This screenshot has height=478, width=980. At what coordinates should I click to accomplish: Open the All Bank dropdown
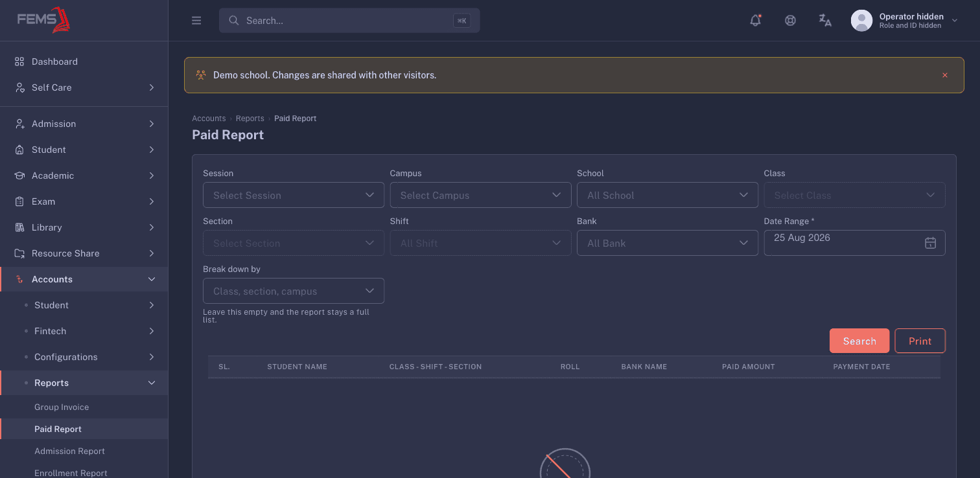click(668, 243)
